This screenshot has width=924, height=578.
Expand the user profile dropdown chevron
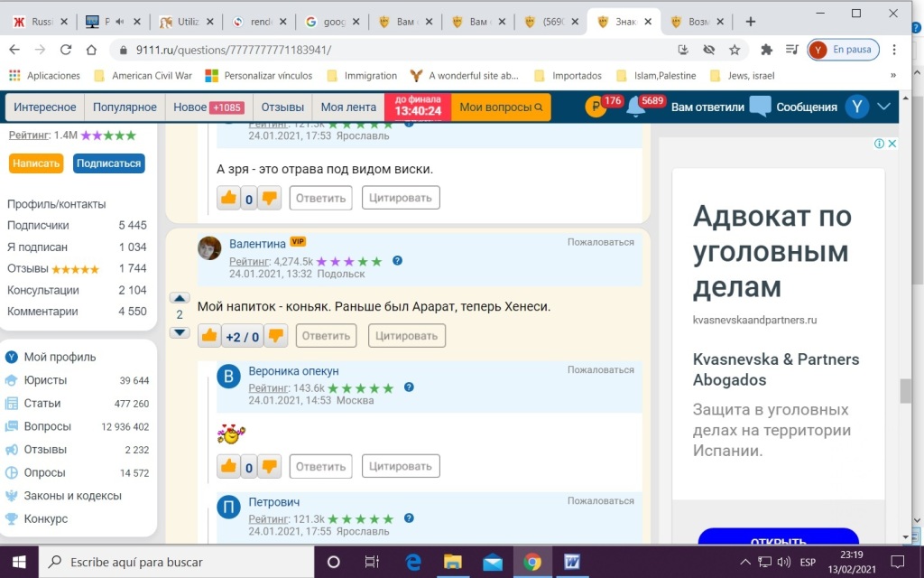click(x=883, y=107)
